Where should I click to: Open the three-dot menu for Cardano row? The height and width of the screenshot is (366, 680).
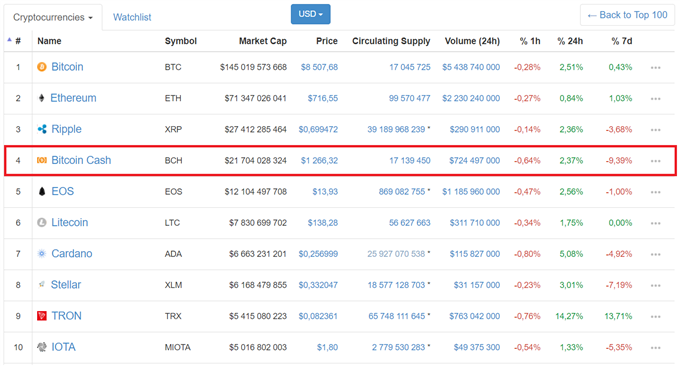click(655, 254)
